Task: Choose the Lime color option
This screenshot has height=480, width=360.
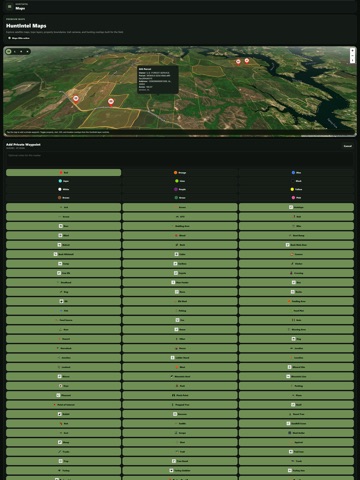Action: [180, 181]
